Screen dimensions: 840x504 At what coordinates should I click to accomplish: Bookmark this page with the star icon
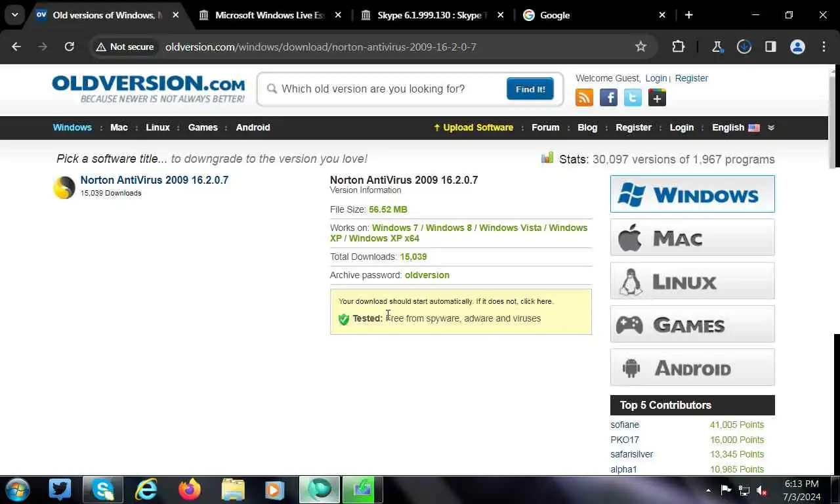[x=640, y=47]
